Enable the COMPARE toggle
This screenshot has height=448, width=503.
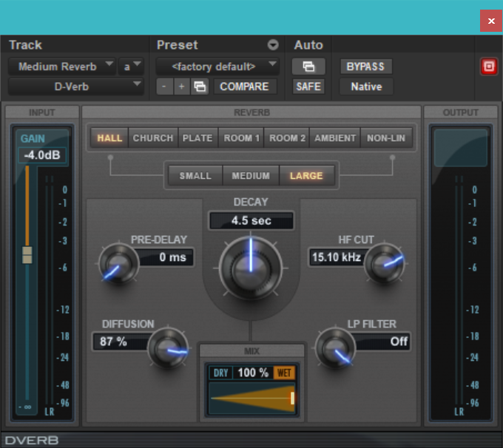(244, 86)
